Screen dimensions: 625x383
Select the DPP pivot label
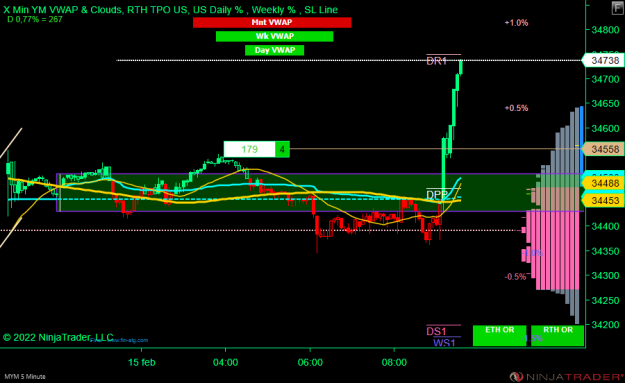click(437, 195)
